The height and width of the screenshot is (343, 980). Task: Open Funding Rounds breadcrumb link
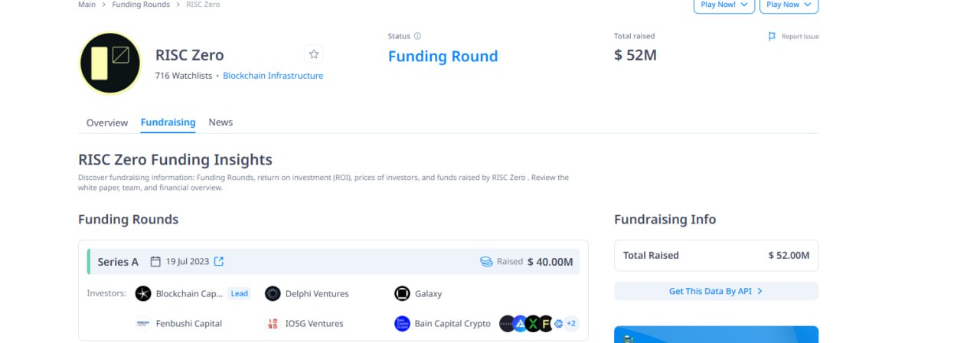point(141,5)
